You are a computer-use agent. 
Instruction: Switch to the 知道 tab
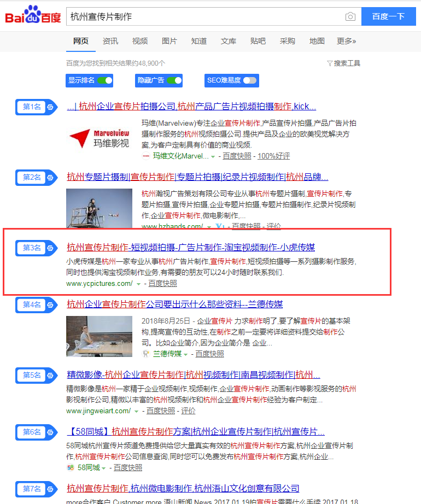click(199, 41)
